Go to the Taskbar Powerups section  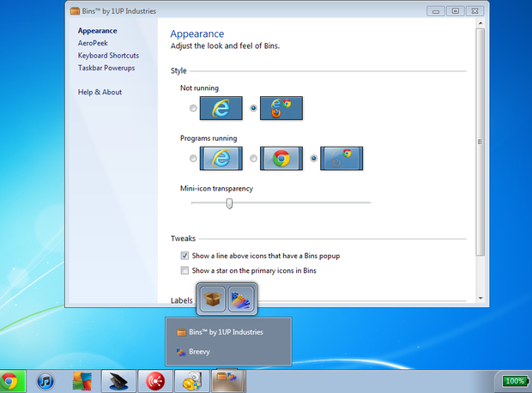106,68
